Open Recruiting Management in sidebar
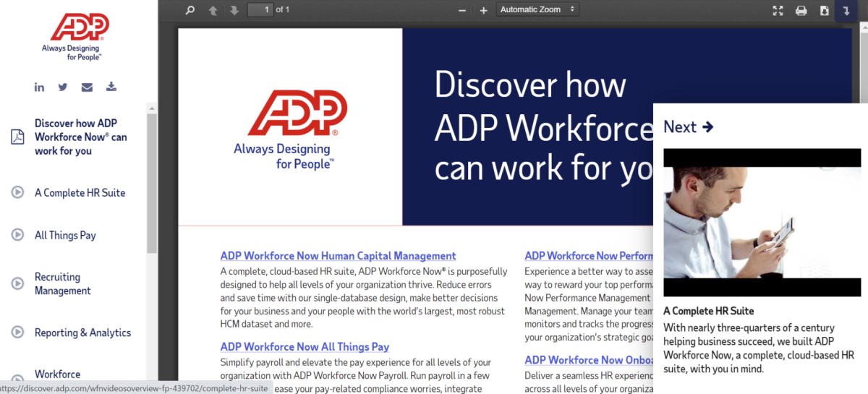Image resolution: width=868 pixels, height=394 pixels. coord(63,283)
